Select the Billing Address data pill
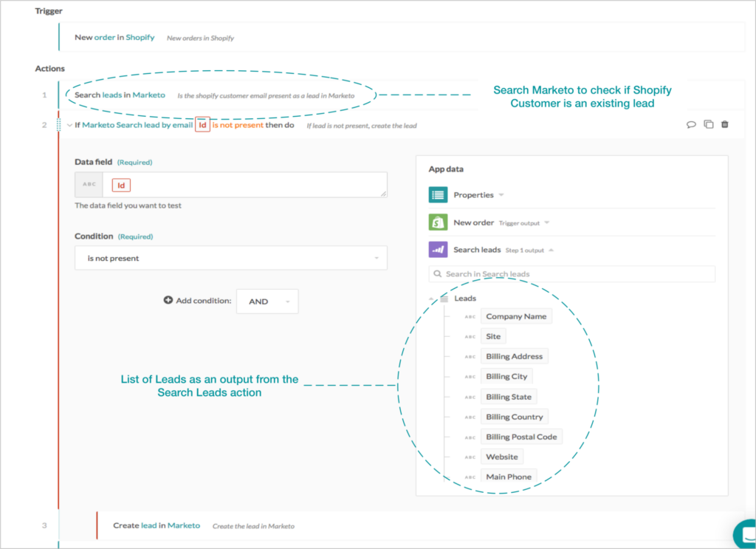 click(x=515, y=356)
